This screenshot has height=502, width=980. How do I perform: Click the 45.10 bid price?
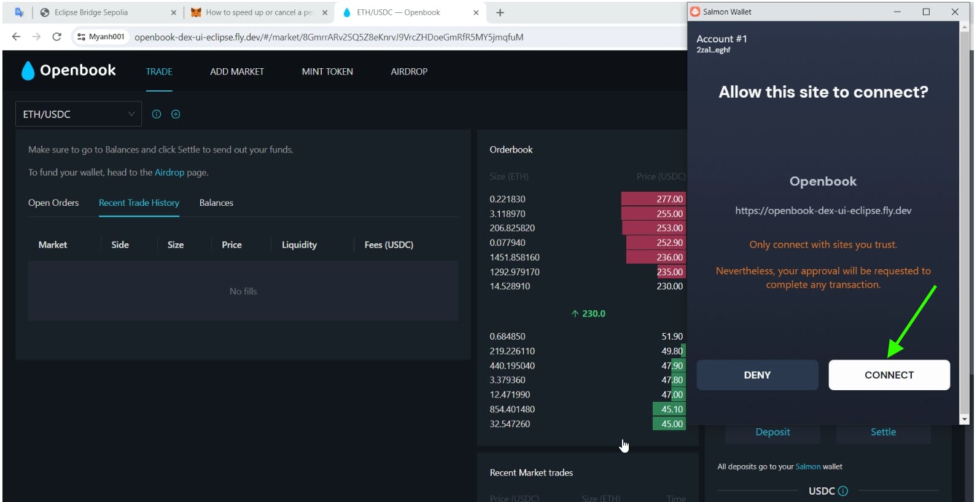point(672,409)
